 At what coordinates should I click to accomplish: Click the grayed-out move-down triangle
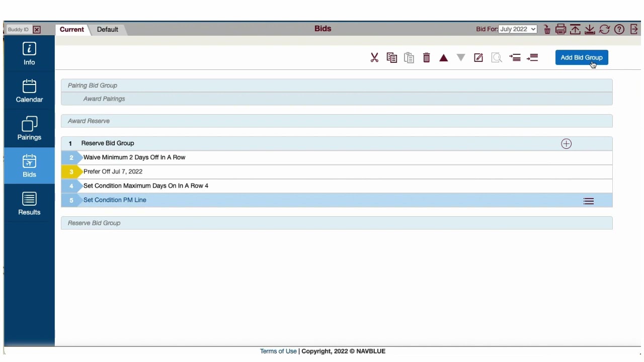coord(461,58)
